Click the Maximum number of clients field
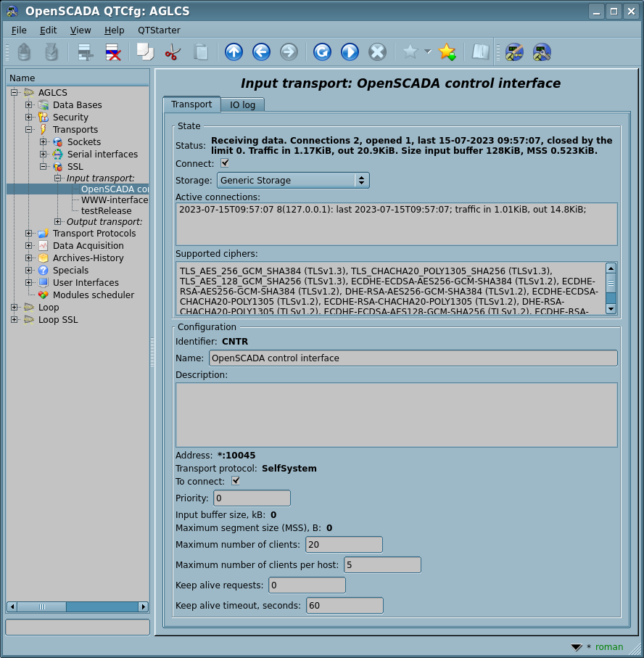644x658 pixels. pyautogui.click(x=344, y=545)
